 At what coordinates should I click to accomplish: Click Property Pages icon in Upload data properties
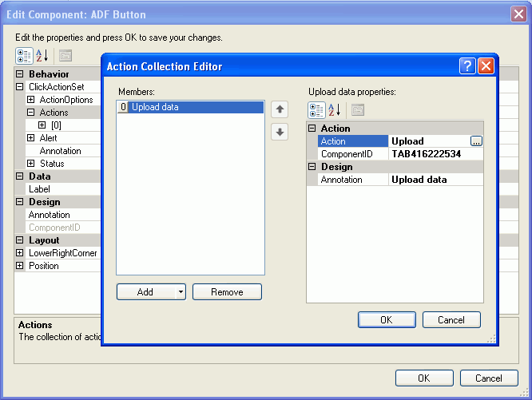coord(358,110)
